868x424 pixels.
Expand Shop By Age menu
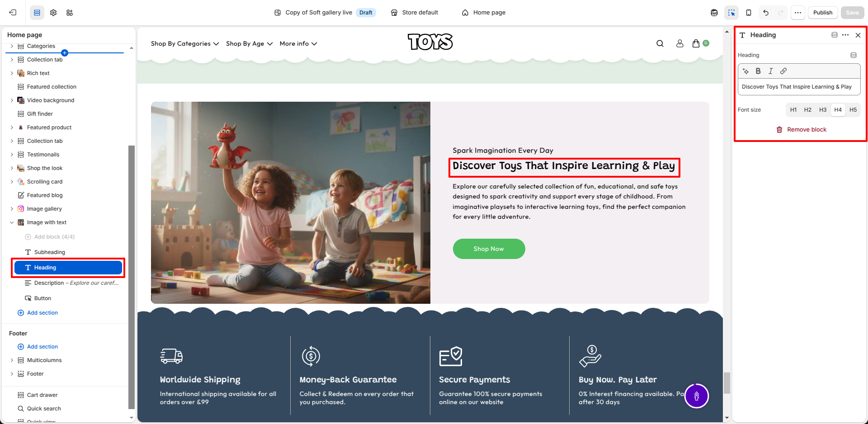pos(249,43)
